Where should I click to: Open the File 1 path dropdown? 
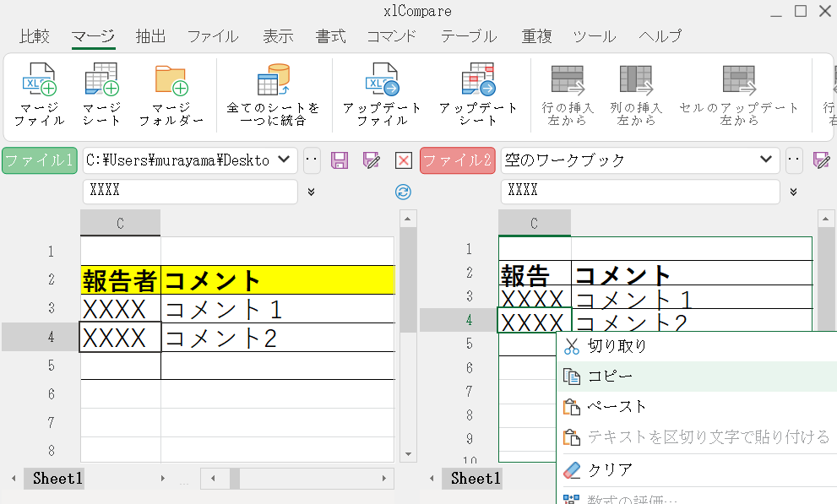coord(285,160)
